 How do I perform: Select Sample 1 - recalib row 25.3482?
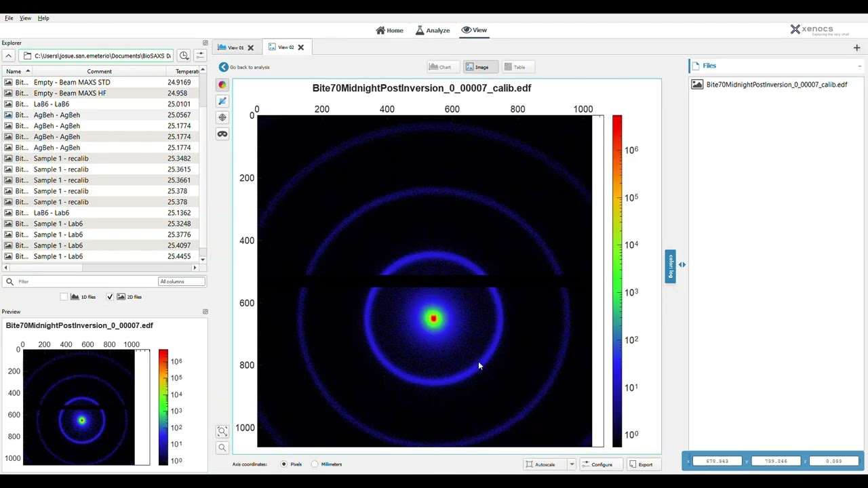point(100,158)
